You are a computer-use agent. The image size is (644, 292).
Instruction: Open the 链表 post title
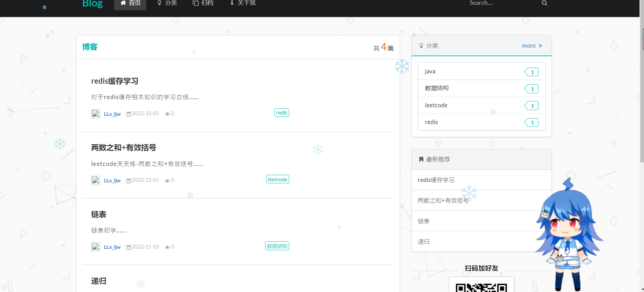point(99,215)
